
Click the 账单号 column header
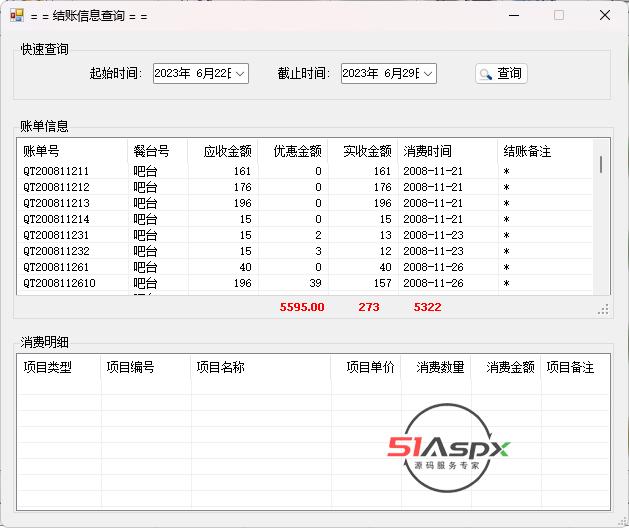(42, 151)
